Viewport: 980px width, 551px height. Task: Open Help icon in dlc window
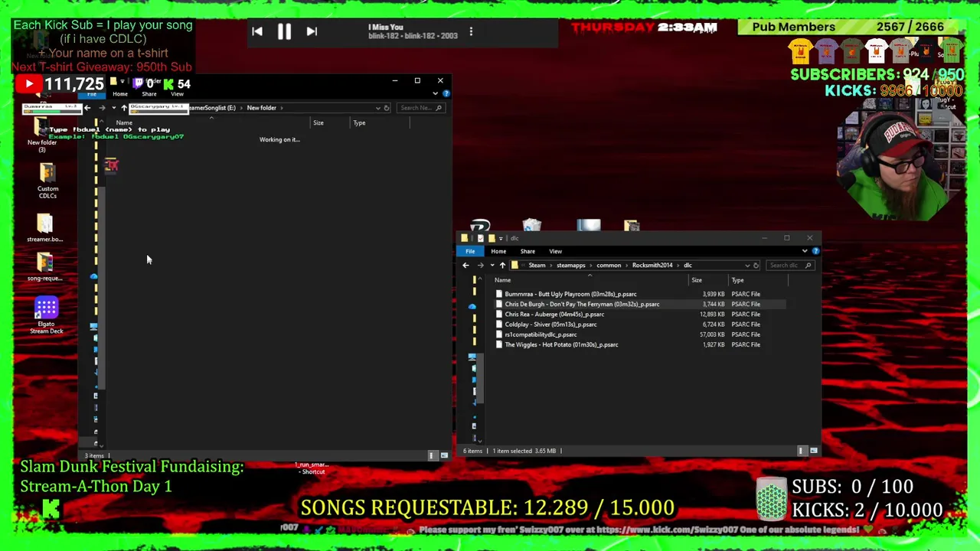815,251
